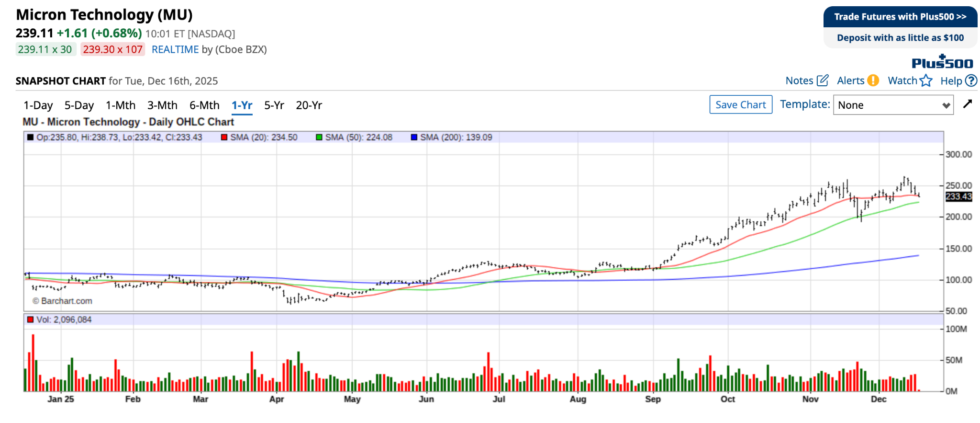Open the Trade Futures with Plus500 banner
This screenshot has width=980, height=423.
tap(900, 17)
